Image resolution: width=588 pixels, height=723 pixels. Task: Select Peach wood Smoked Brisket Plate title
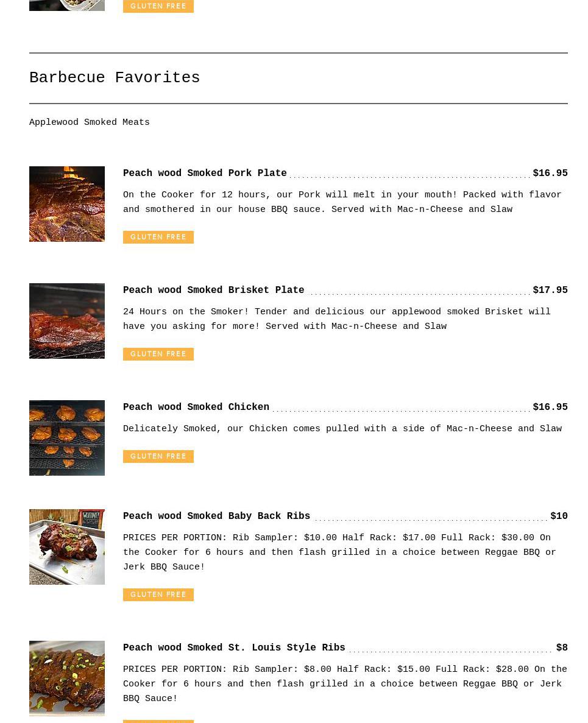[x=213, y=290]
